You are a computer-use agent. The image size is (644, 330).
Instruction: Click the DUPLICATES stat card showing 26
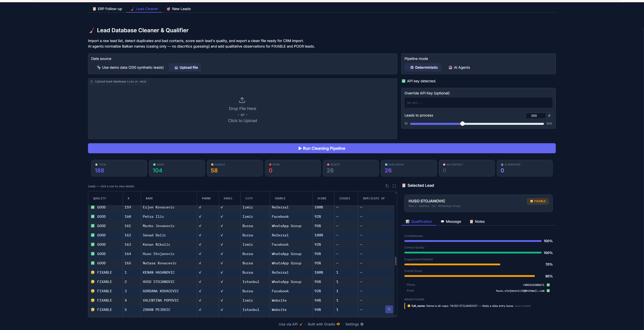click(x=409, y=168)
